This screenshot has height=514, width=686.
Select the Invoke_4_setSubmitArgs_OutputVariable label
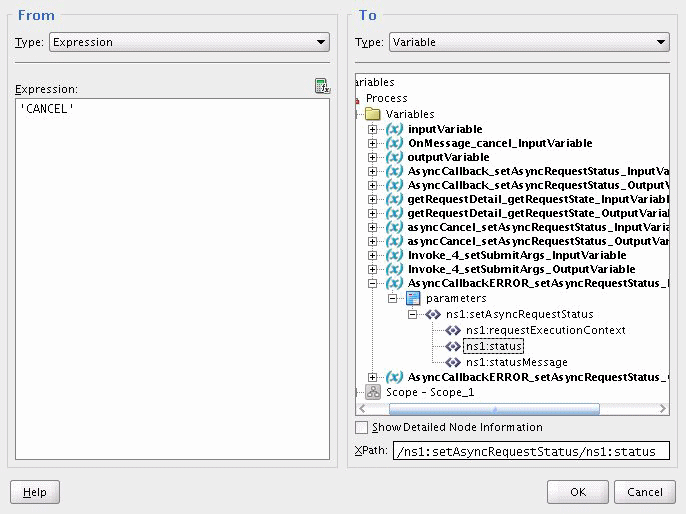pos(522,269)
